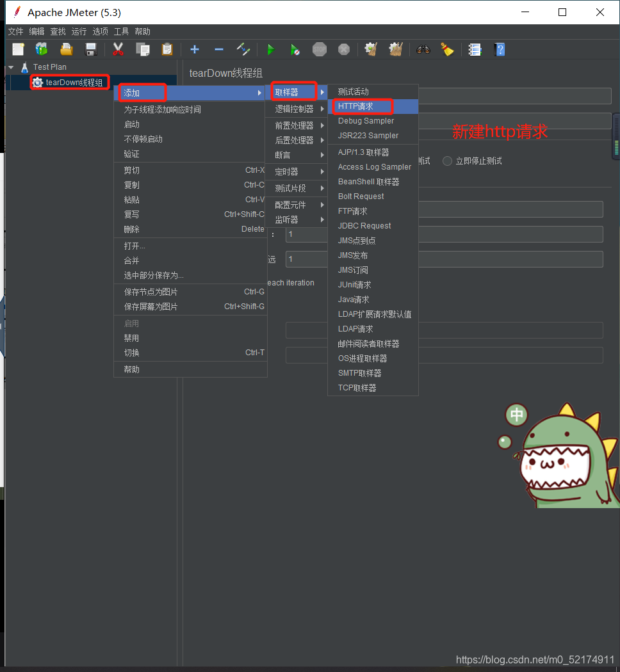Open an existing test plan file
Image resolution: width=620 pixels, height=672 pixels.
66,49
